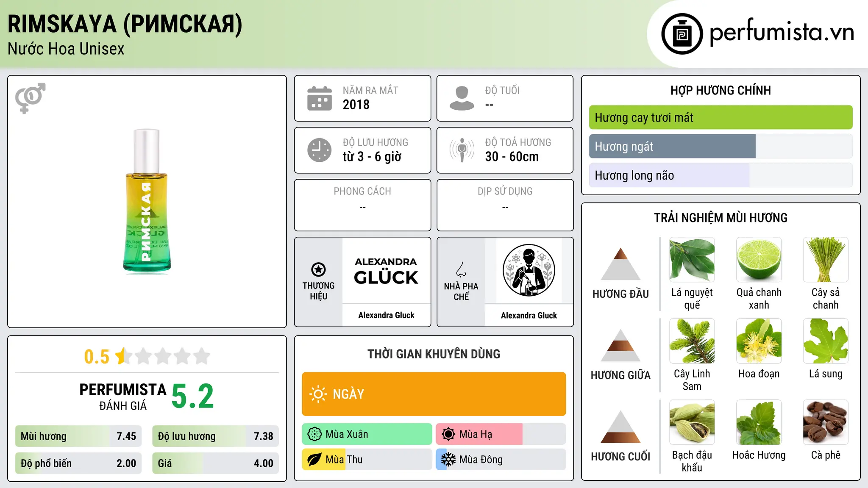Click the Trải nghiệm mùi hương heading
The image size is (868, 488).
(x=721, y=218)
